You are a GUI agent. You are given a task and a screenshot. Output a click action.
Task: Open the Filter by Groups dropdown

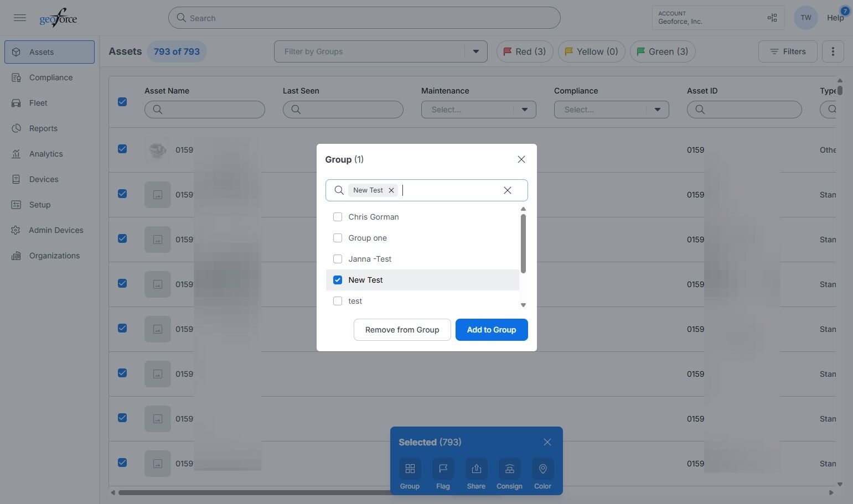381,51
